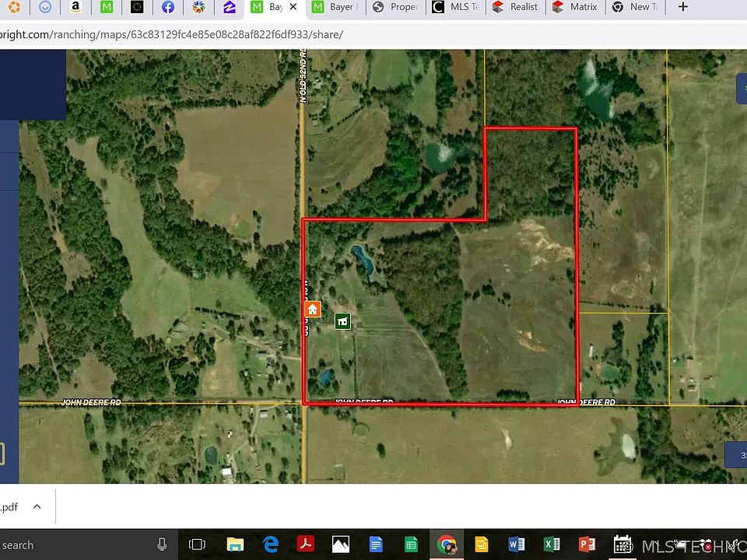Click the browser address bar URL
The image size is (747, 560).
click(x=171, y=35)
